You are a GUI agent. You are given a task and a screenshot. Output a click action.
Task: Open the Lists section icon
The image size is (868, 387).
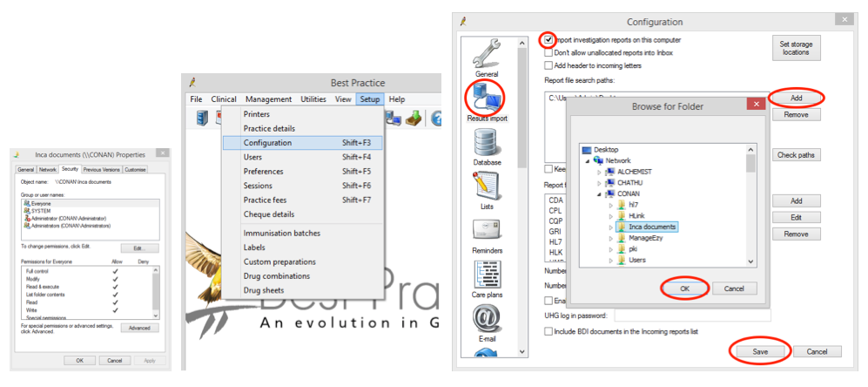coord(488,187)
